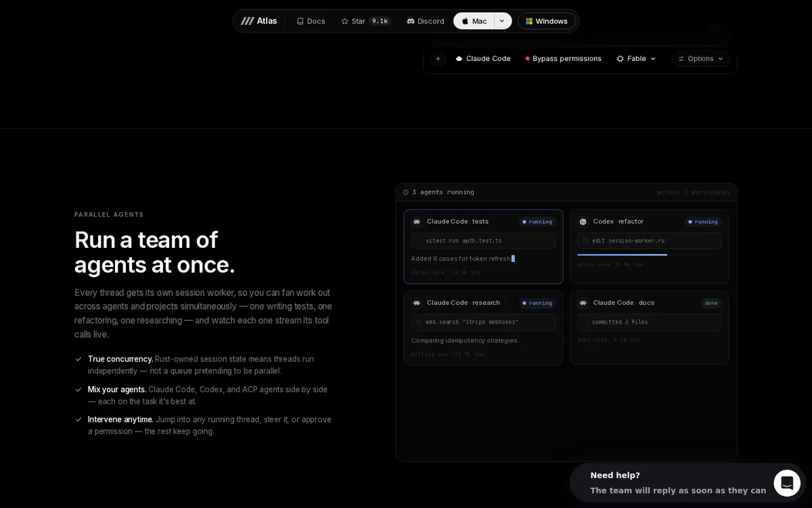Screen dimensions: 812x508
Task: Click 'Intervene anytime.' bold text
Action: [120, 419]
